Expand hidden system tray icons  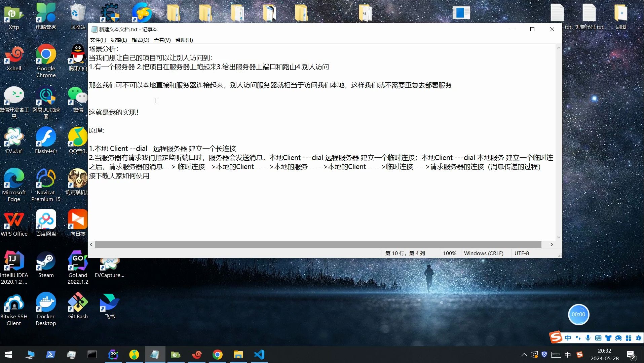(524, 354)
